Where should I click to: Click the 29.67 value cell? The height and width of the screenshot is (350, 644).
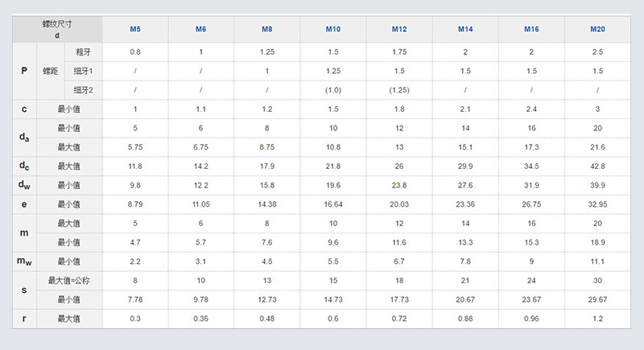pos(597,299)
